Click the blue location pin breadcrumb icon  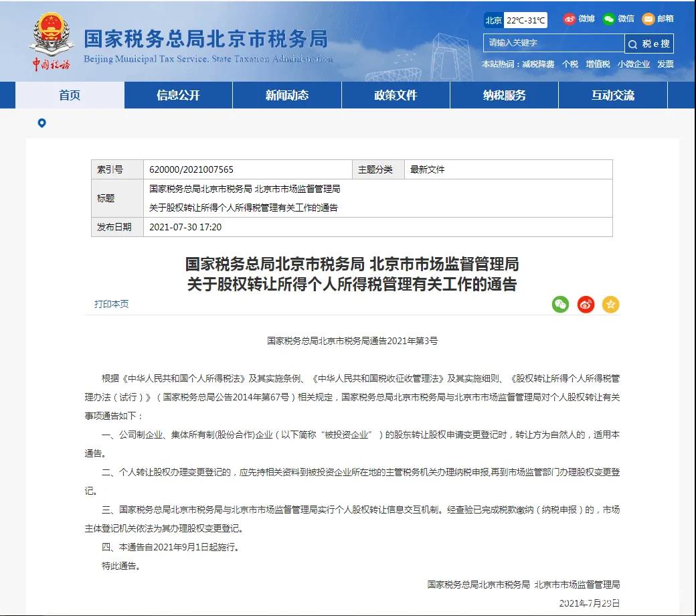(41, 123)
